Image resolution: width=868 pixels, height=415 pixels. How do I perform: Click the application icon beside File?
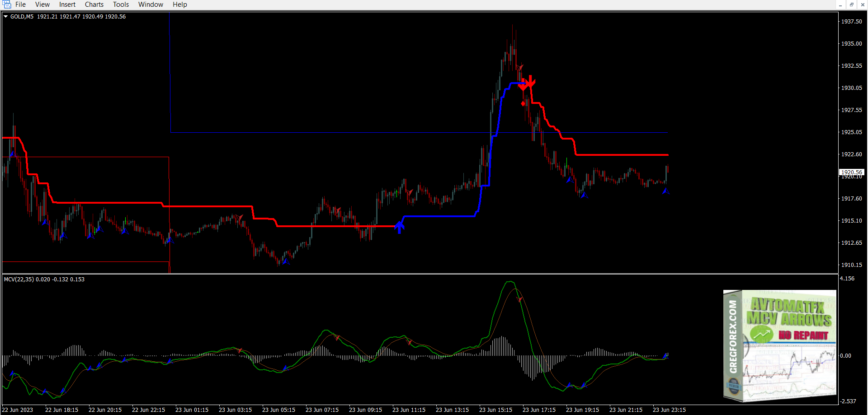click(6, 5)
